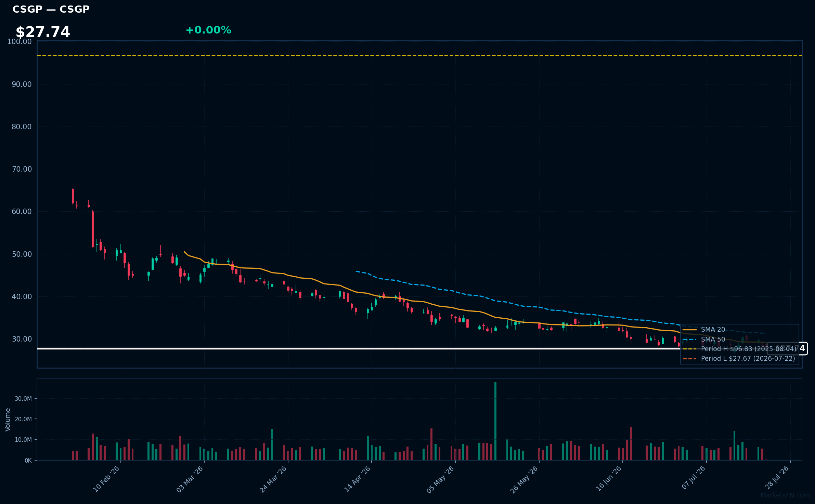Click the 'Period L $27.67 (2026-07-22)' legend entry
815x504 pixels.
pyautogui.click(x=748, y=359)
